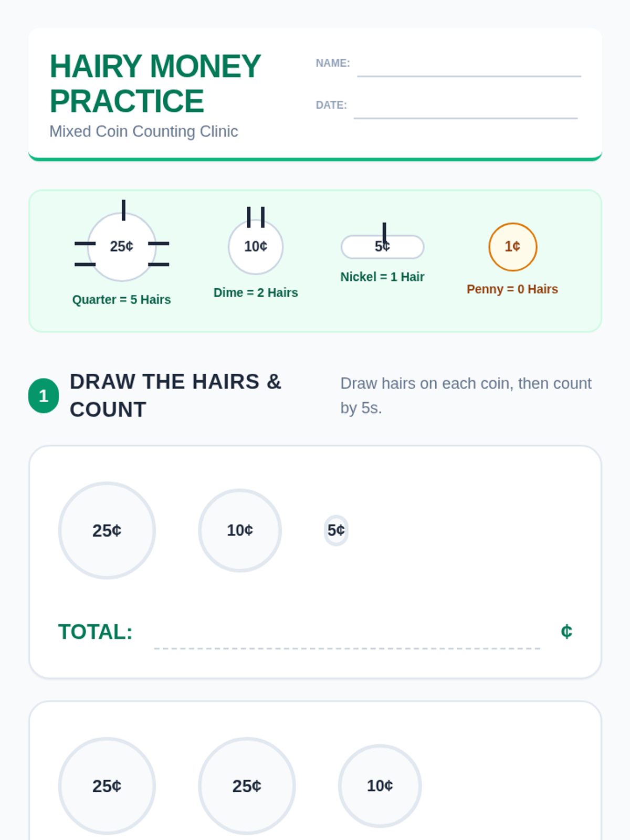
Task: Click the Draw the Hairs & Count heading
Action: click(x=176, y=396)
